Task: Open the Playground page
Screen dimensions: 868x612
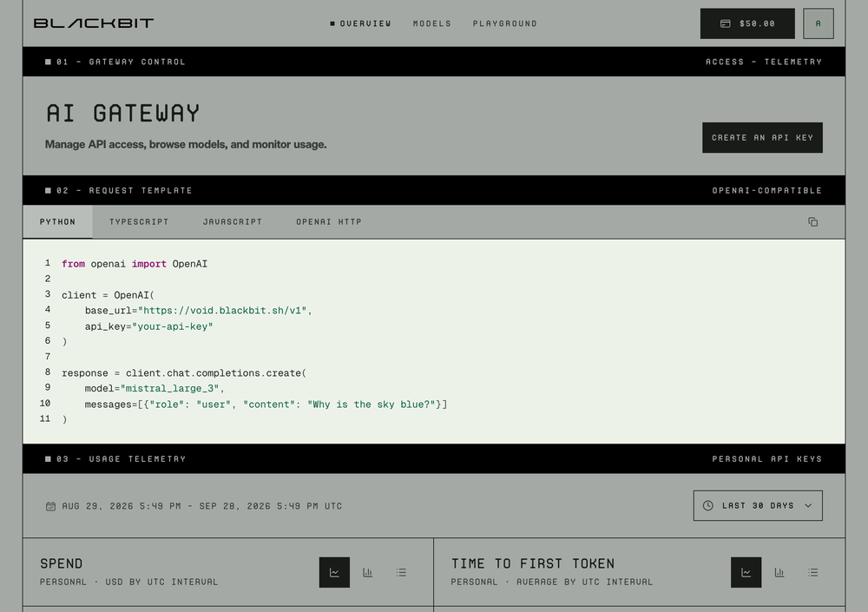Action: click(x=505, y=23)
